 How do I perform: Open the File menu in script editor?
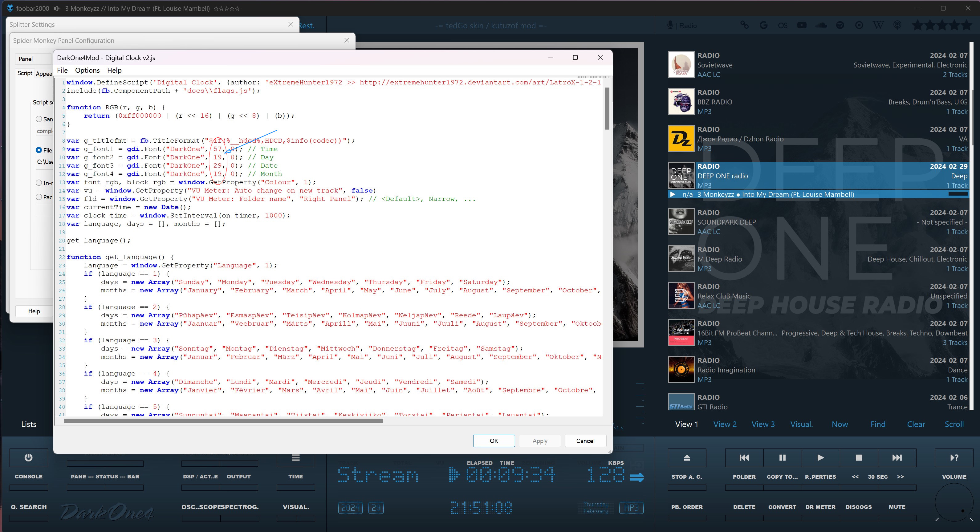click(62, 70)
